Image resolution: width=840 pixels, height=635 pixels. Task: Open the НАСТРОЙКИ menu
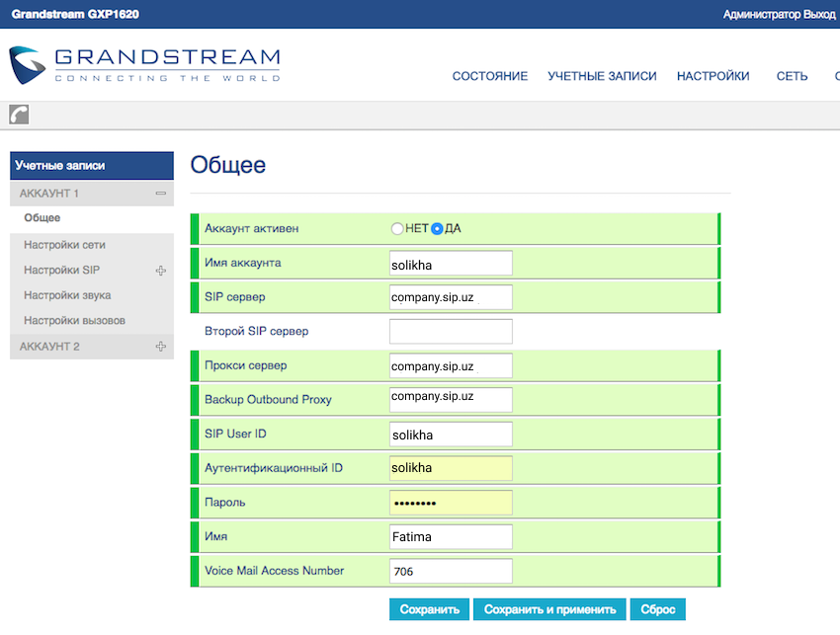(x=713, y=76)
